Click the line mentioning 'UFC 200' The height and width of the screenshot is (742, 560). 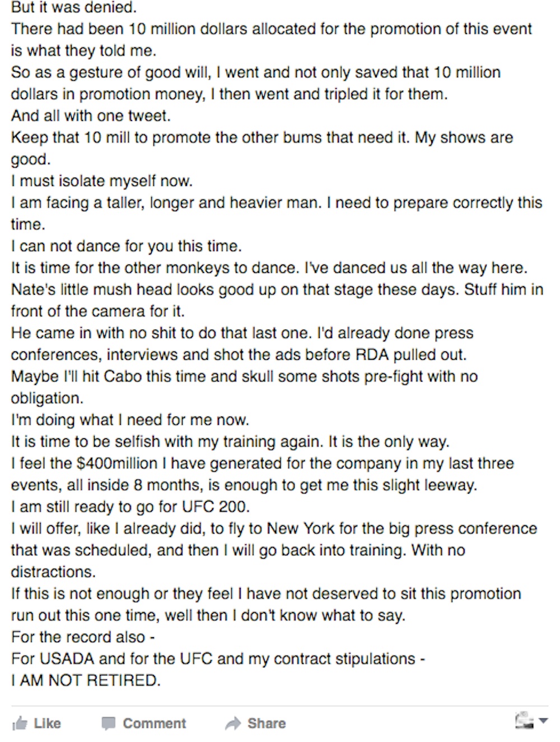130,507
